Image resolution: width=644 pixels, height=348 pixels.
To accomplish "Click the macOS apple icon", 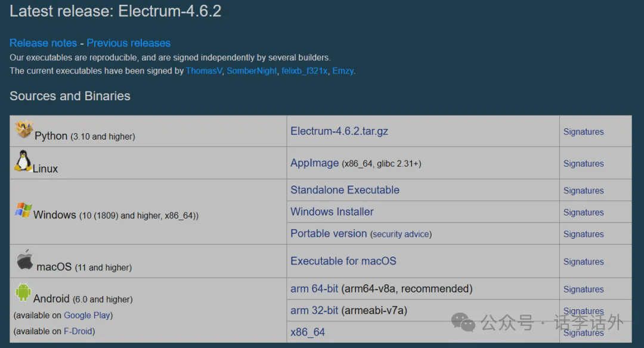I will [x=24, y=260].
